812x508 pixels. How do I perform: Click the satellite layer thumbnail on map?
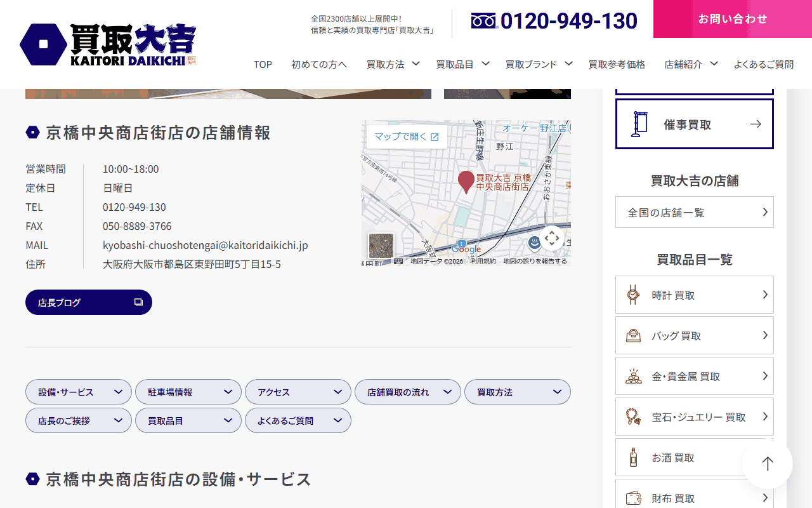381,246
